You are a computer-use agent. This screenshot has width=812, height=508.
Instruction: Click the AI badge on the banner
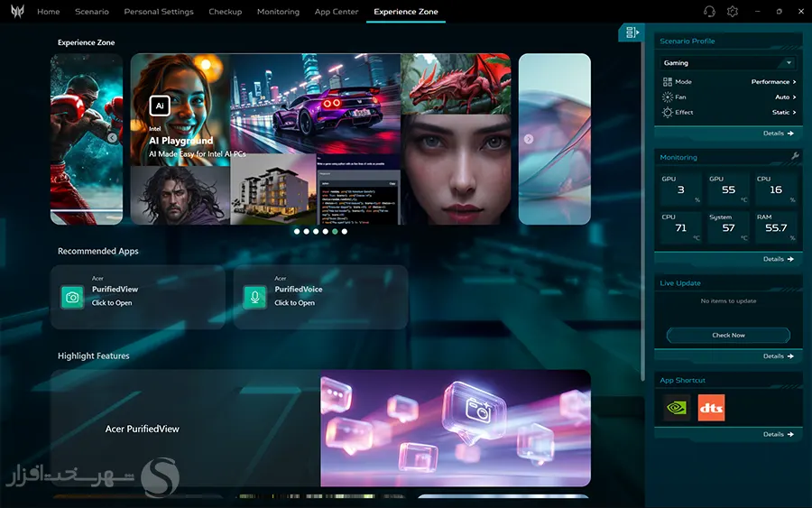pyautogui.click(x=160, y=106)
